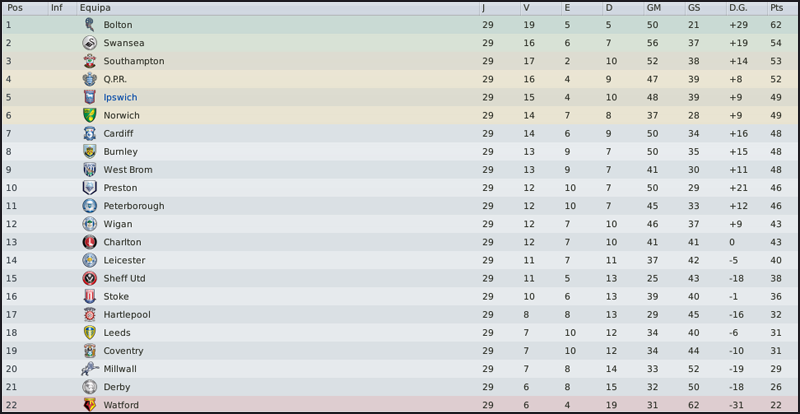Image resolution: width=800 pixels, height=414 pixels.
Task: Click the D.G. column header
Action: click(738, 8)
